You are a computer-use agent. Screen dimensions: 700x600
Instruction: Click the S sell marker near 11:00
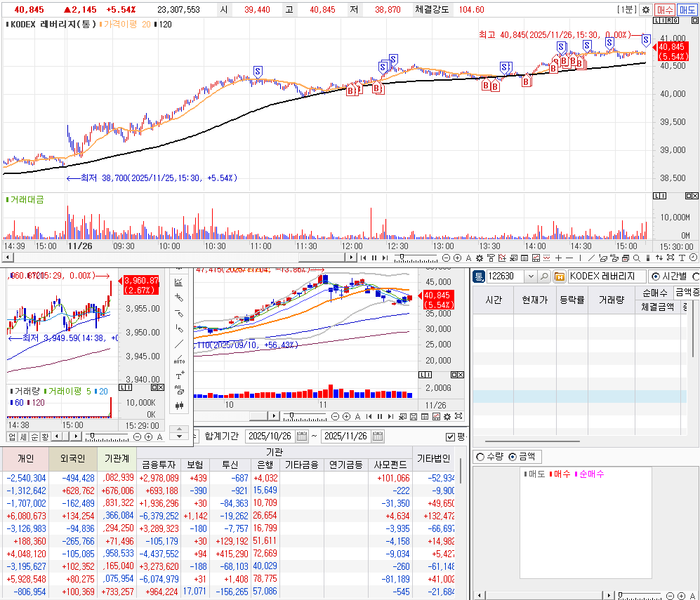[258, 72]
